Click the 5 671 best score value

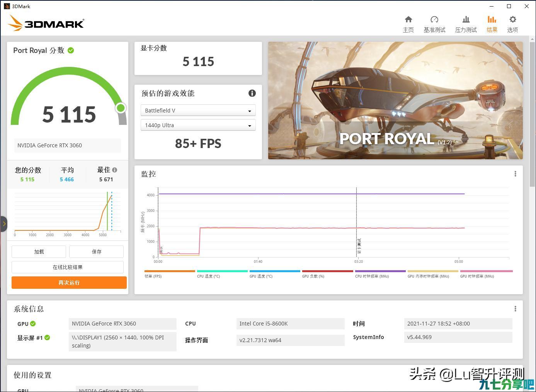click(106, 179)
